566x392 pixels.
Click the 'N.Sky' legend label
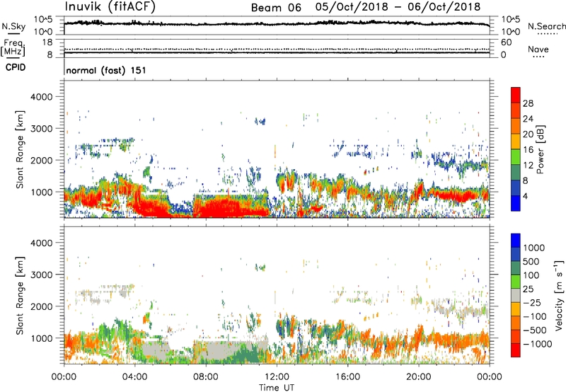pos(13,26)
